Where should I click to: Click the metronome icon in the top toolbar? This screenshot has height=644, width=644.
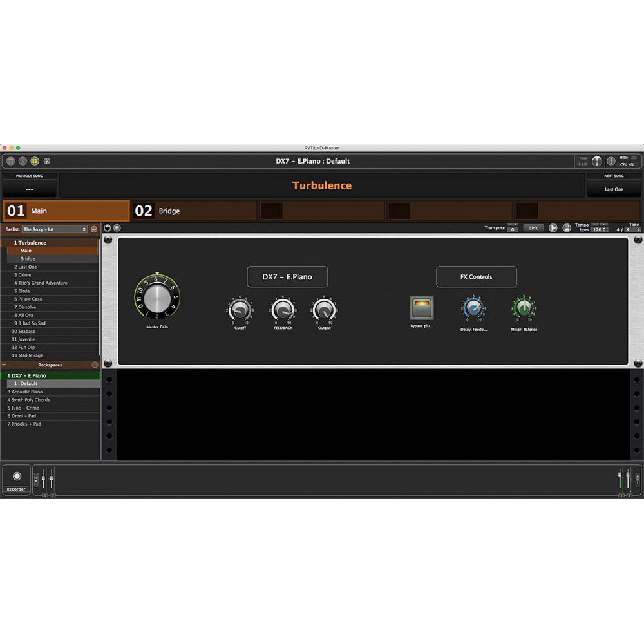point(24,160)
